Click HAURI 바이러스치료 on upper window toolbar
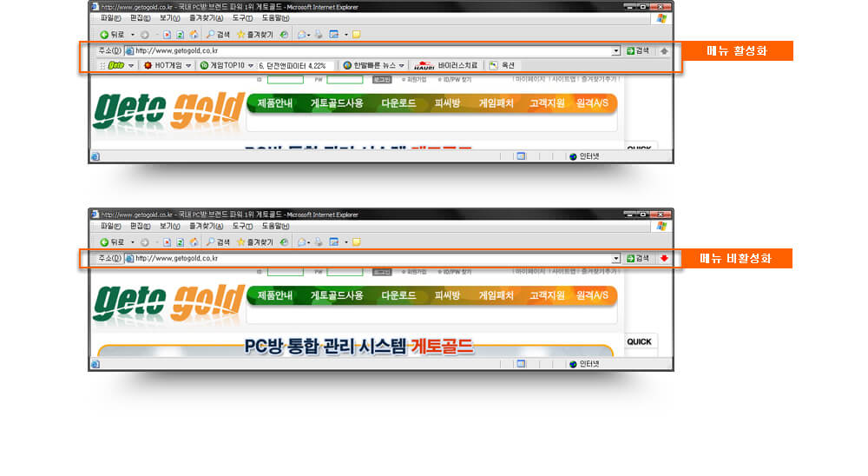The image size is (868, 476). pos(445,65)
